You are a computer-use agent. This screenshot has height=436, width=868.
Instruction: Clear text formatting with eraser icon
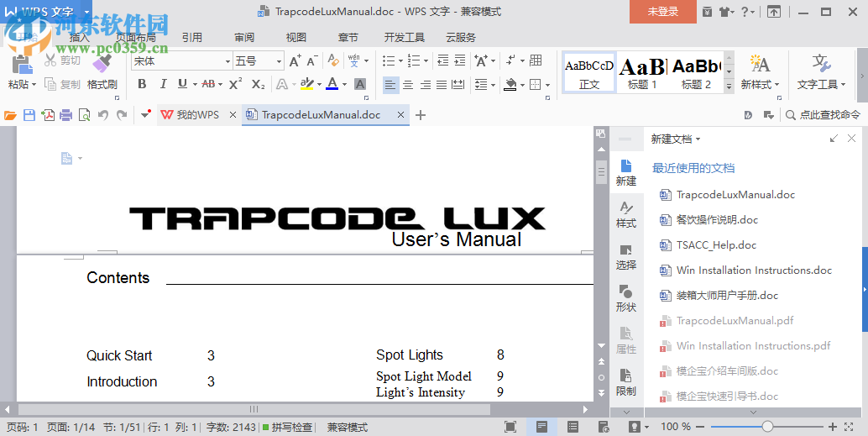click(x=332, y=60)
